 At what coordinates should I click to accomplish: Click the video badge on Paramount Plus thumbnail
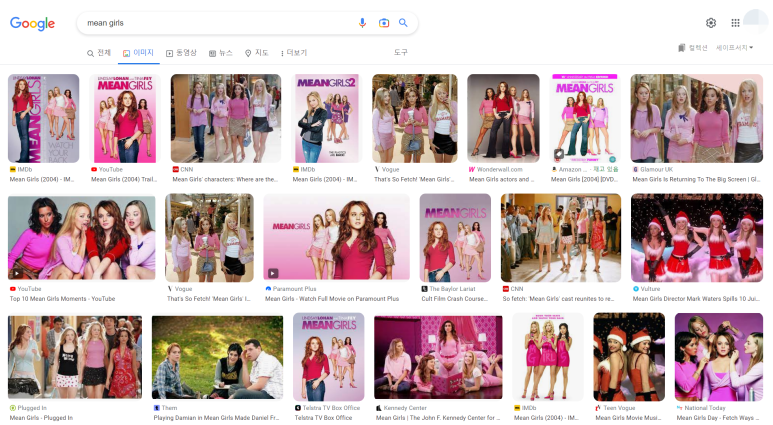tap(273, 273)
